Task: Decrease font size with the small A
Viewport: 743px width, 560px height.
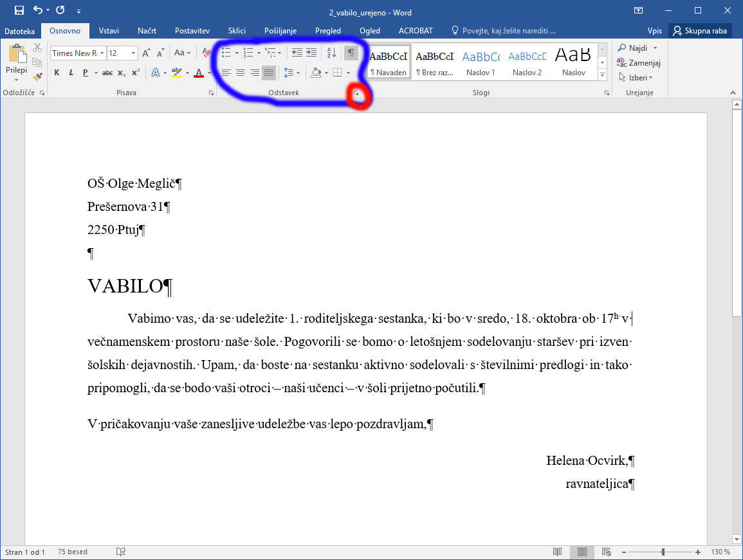Action: [160, 53]
